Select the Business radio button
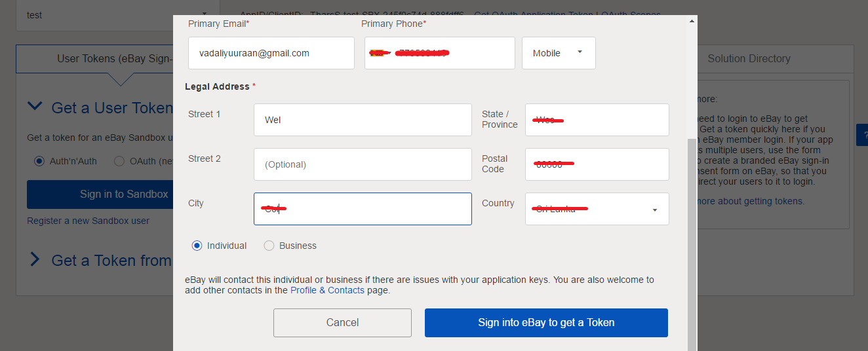Viewport: 868px width, 351px height. 269,246
